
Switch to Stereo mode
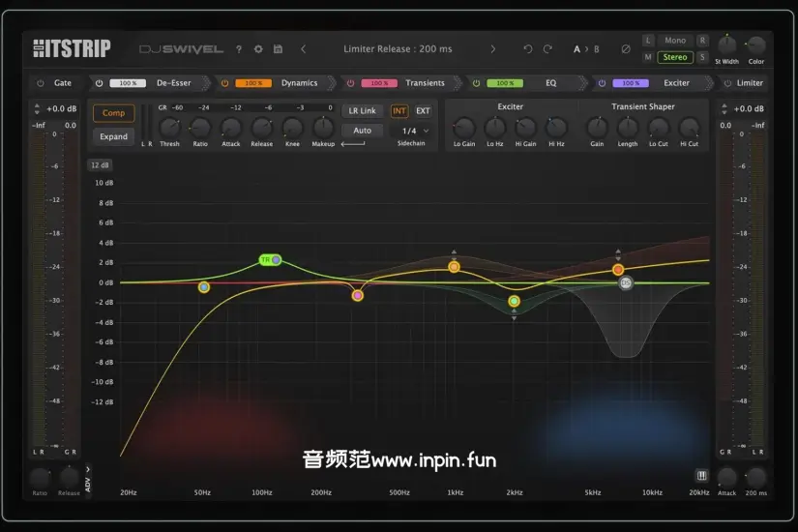[x=675, y=57]
